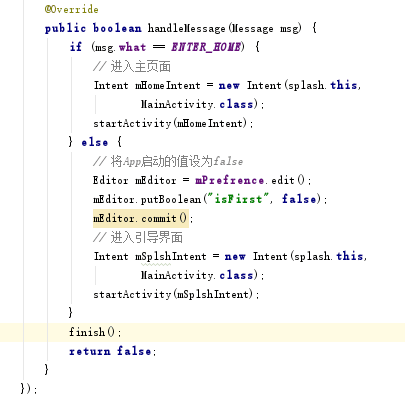Click startActivity(mHomeIntent) line
The width and height of the screenshot is (405, 396).
173,123
